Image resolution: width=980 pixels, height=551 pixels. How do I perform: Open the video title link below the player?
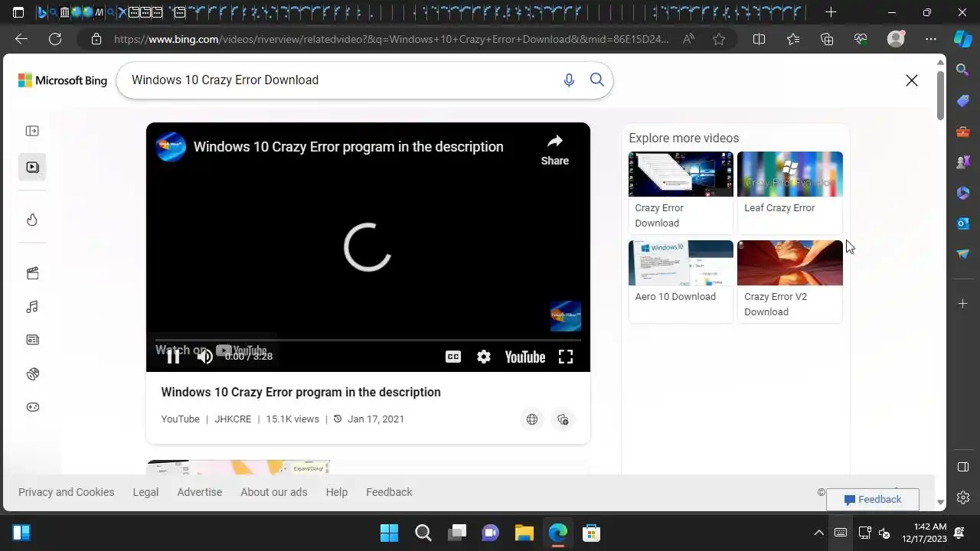[x=301, y=392]
